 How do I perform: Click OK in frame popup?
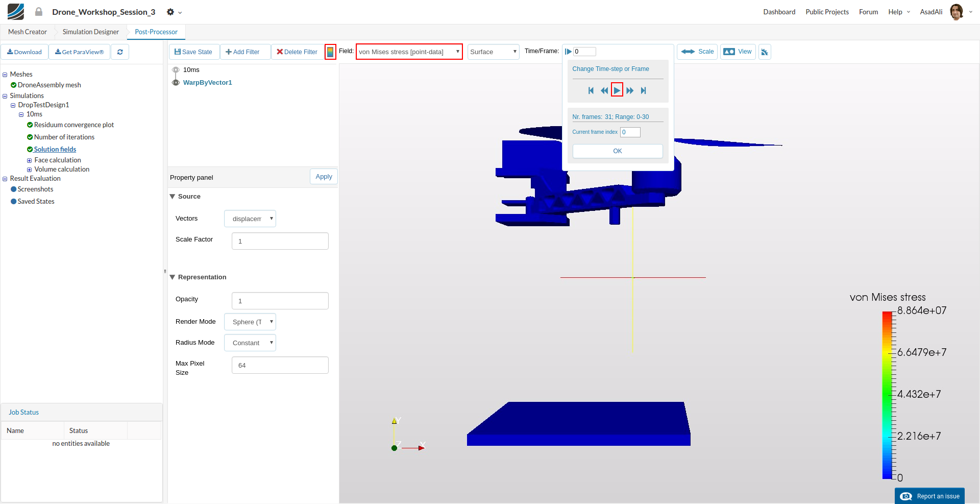pos(618,151)
